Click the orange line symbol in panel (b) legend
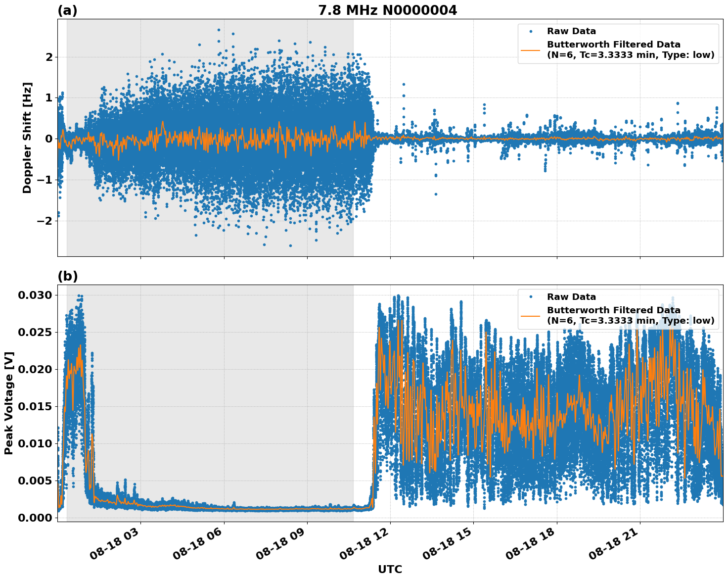 click(530, 315)
